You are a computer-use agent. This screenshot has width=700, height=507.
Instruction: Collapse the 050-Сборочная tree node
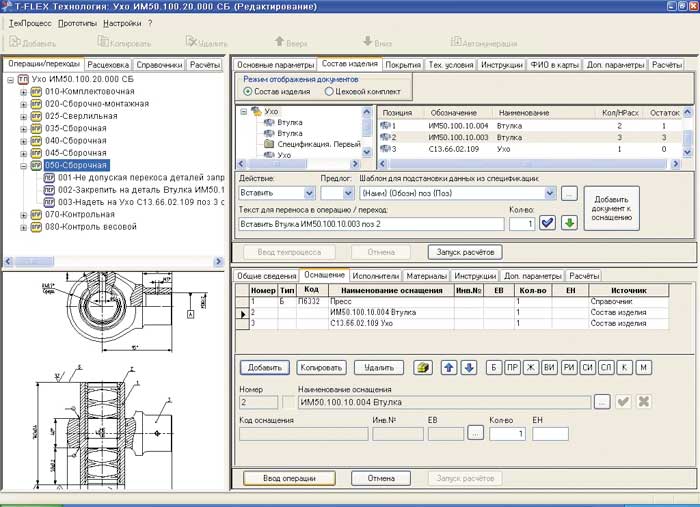pos(23,165)
